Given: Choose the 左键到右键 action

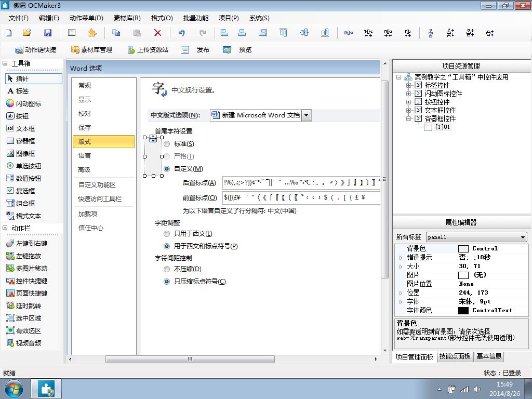Looking at the screenshot, I should [27, 244].
